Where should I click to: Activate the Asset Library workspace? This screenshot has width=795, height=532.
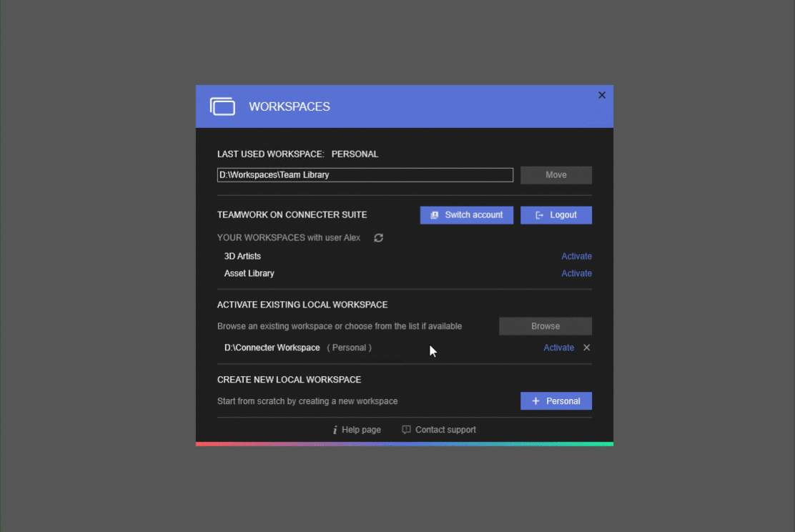click(x=576, y=273)
